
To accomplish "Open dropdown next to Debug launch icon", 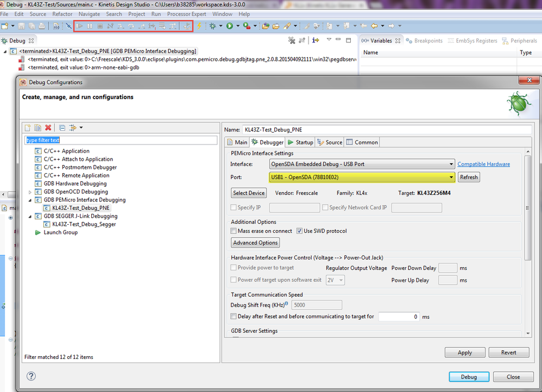I will tap(220, 26).
